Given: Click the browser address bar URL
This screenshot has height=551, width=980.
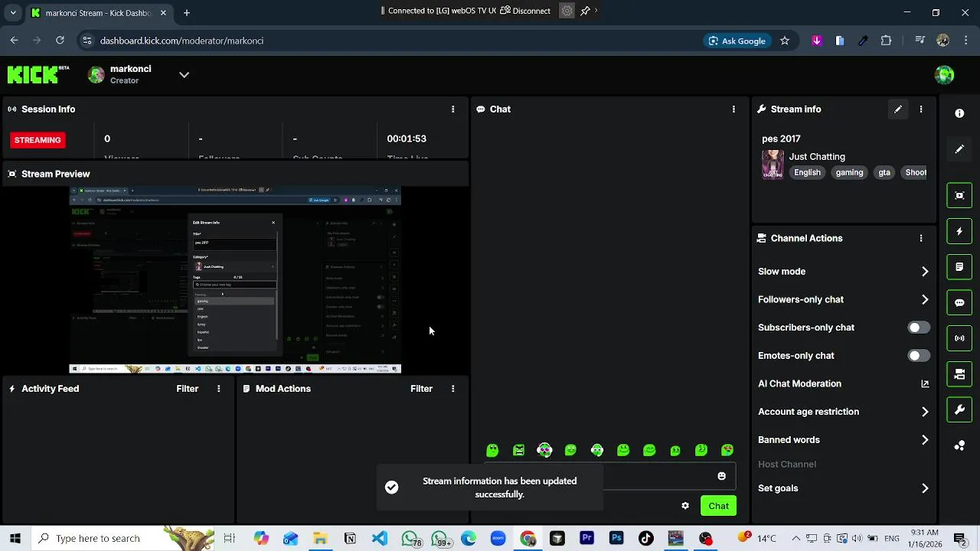Looking at the screenshot, I should 181,41.
